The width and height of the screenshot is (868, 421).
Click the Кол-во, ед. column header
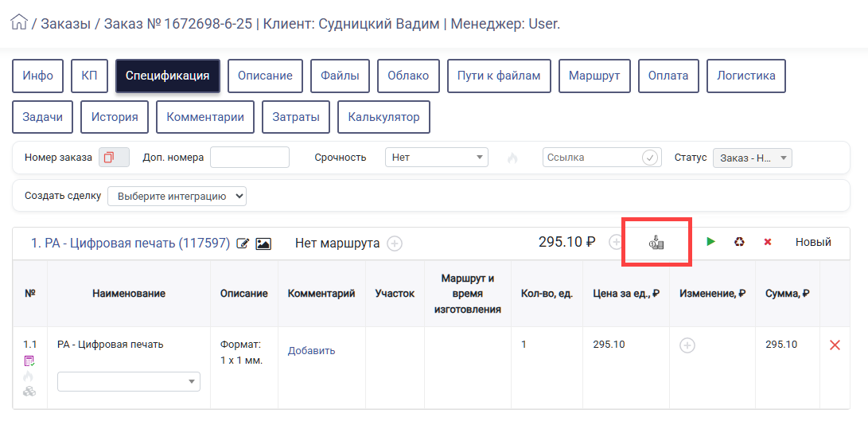(547, 294)
